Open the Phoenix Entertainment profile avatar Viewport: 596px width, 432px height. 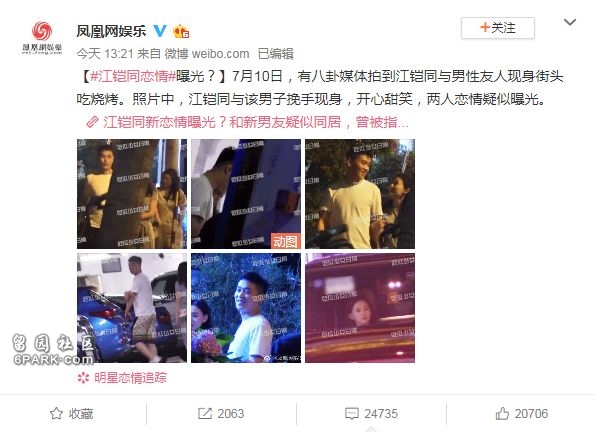(42, 38)
